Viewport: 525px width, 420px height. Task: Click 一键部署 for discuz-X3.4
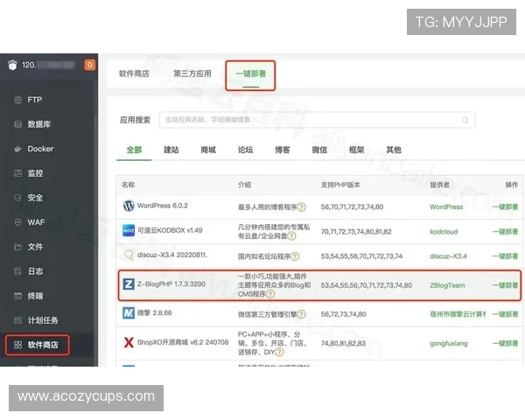[x=505, y=256]
